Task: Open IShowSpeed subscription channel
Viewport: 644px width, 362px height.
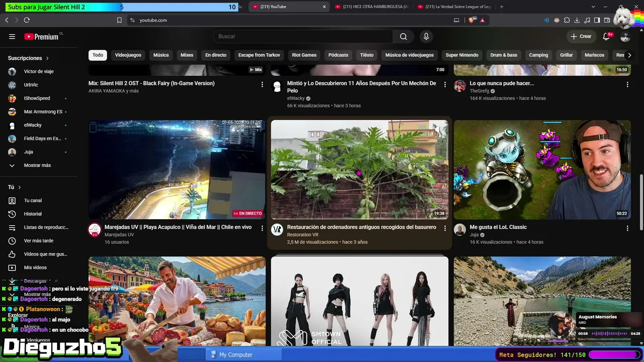Action: pos(37,99)
